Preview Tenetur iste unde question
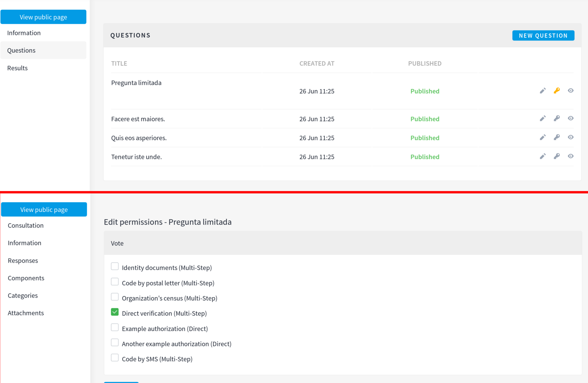Screen dimensions: 588x383 [x=570, y=156]
